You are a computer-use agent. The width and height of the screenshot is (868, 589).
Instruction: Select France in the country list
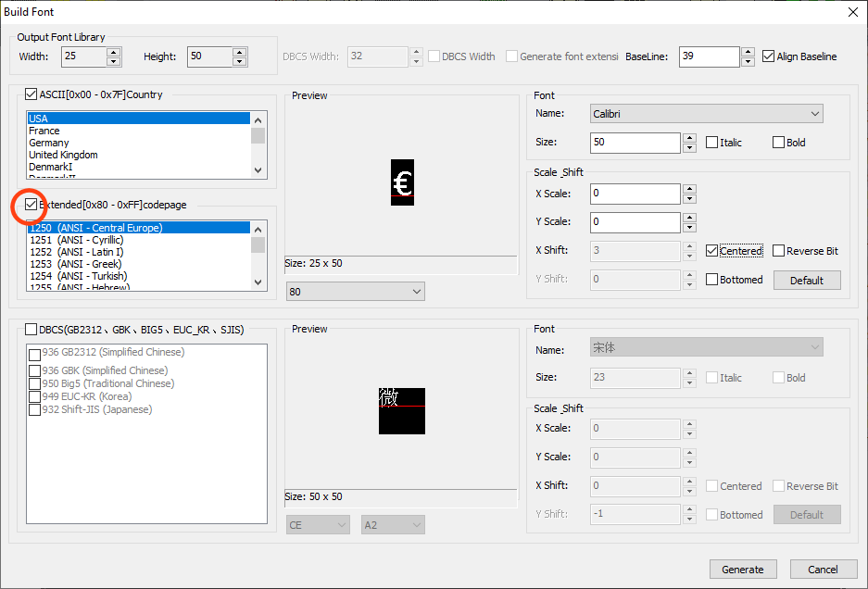[x=44, y=131]
